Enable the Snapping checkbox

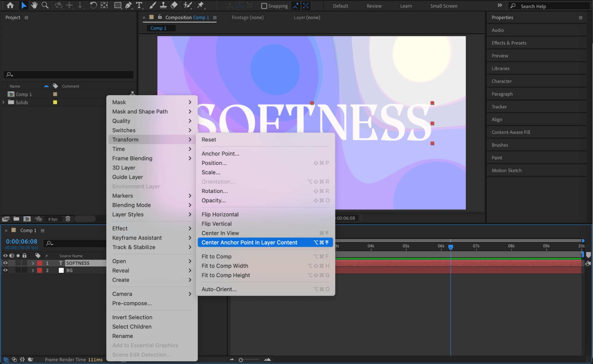point(264,6)
